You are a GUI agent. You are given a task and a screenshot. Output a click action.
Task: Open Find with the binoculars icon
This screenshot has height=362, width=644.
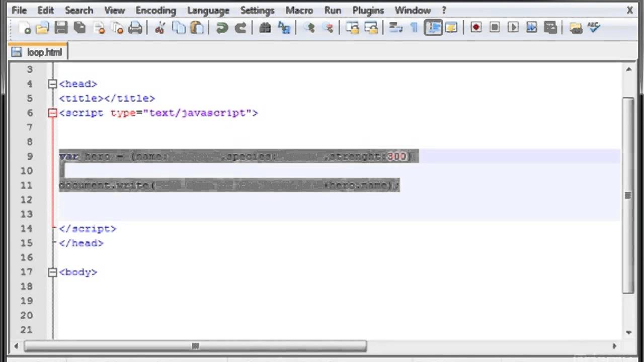click(265, 28)
